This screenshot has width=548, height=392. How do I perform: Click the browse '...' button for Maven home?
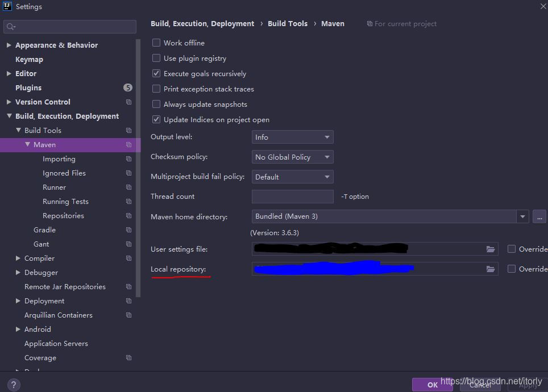point(539,216)
